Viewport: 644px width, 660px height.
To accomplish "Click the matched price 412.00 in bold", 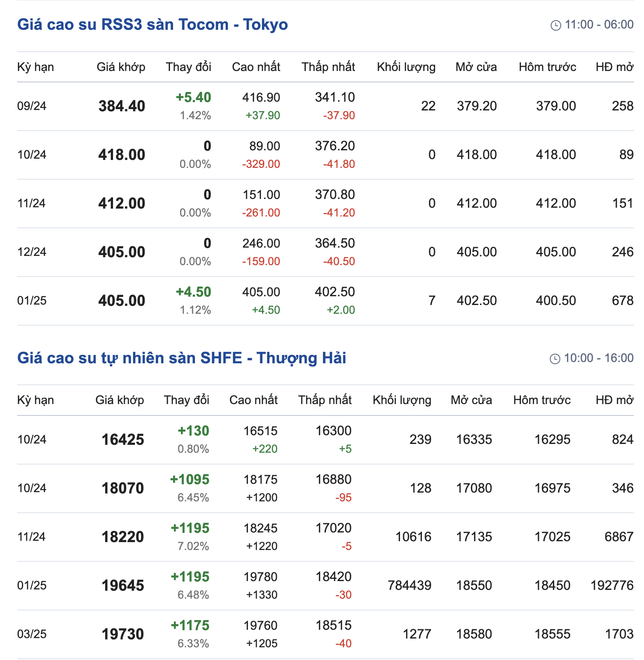I will (x=122, y=203).
